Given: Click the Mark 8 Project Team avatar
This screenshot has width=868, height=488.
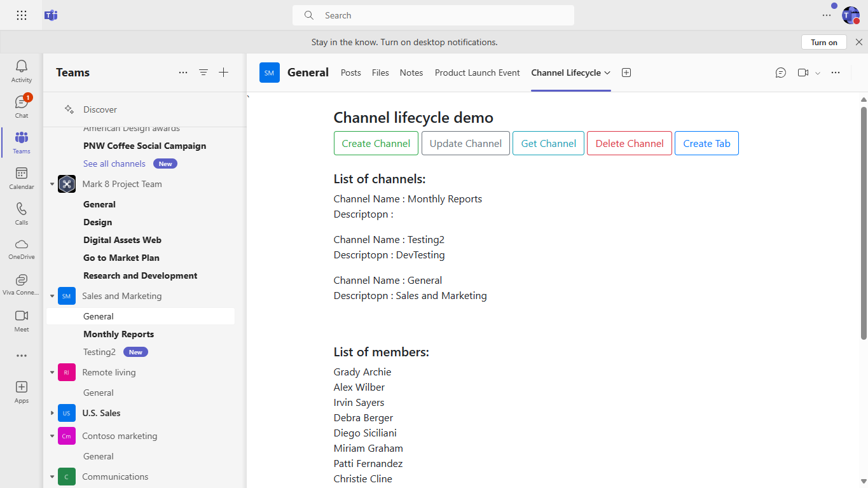Looking at the screenshot, I should click(x=67, y=184).
